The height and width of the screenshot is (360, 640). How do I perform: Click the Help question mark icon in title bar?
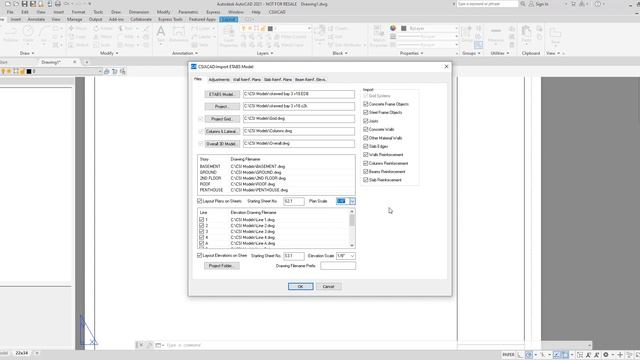pyautogui.click(x=598, y=4)
